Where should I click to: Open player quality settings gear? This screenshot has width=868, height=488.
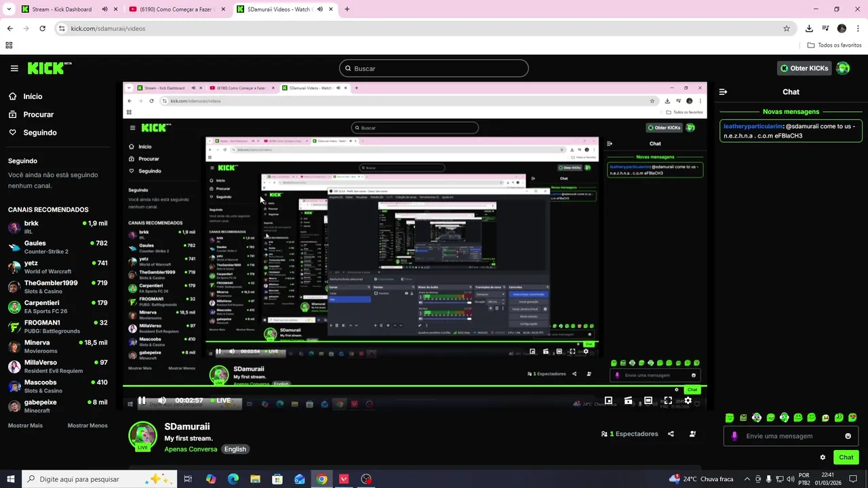[688, 401]
